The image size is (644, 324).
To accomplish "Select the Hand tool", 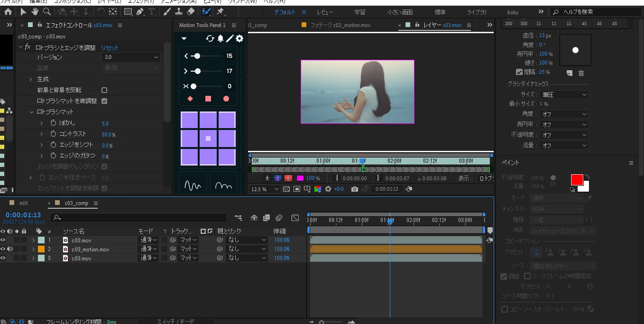I will click(x=35, y=11).
